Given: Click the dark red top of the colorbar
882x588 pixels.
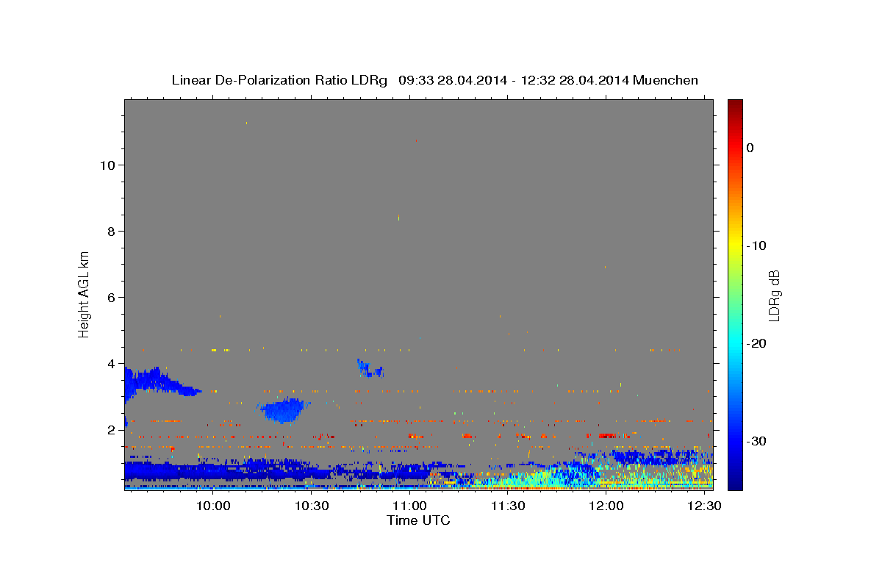Looking at the screenshot, I should click(x=735, y=107).
